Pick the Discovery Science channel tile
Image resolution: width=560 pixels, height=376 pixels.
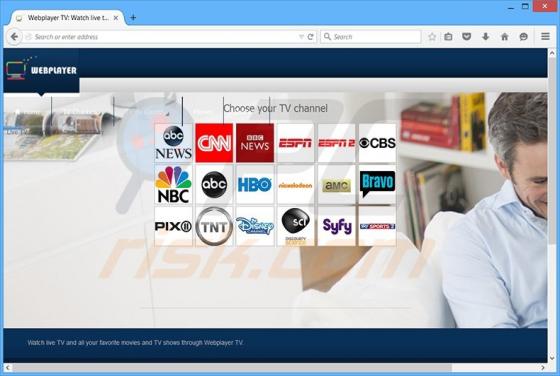pyautogui.click(x=295, y=226)
